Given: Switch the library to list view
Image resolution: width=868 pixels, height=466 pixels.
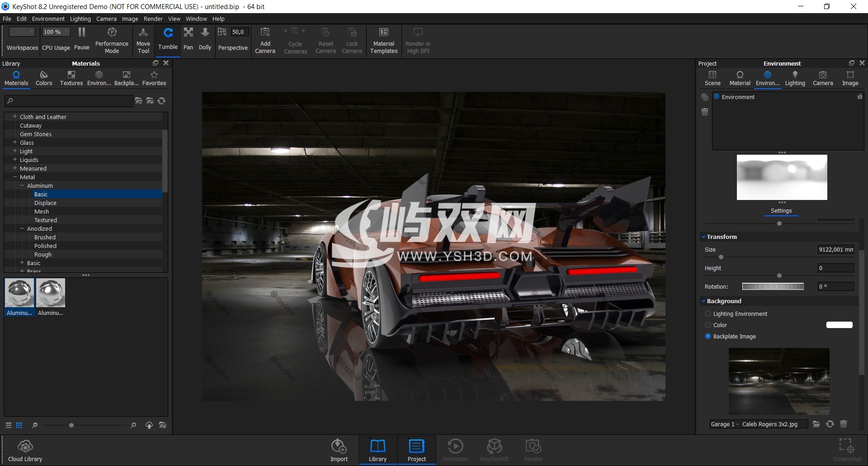Looking at the screenshot, I should [8, 425].
